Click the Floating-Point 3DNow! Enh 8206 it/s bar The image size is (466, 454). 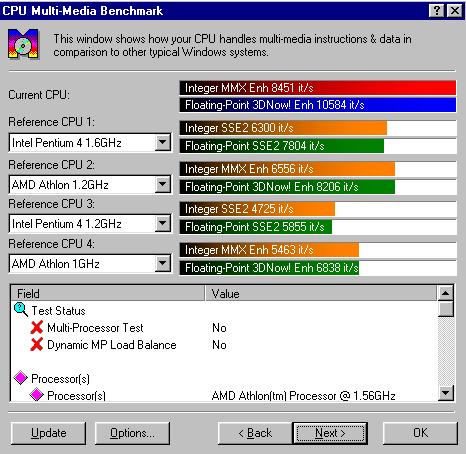coord(287,187)
